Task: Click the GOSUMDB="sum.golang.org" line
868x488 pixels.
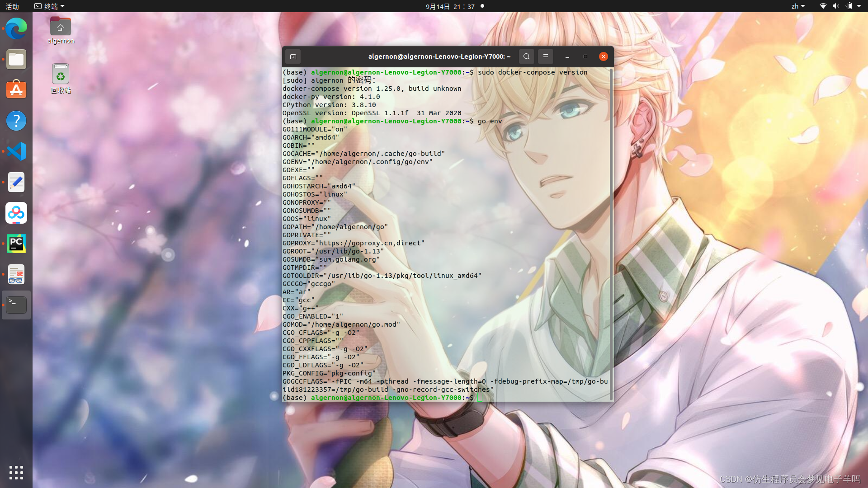Action: [331, 259]
